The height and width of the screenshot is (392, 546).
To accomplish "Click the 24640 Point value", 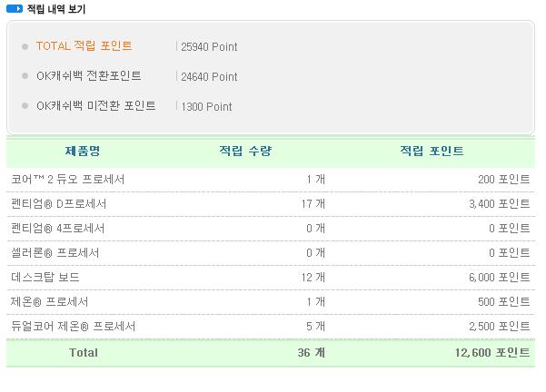I will [209, 76].
